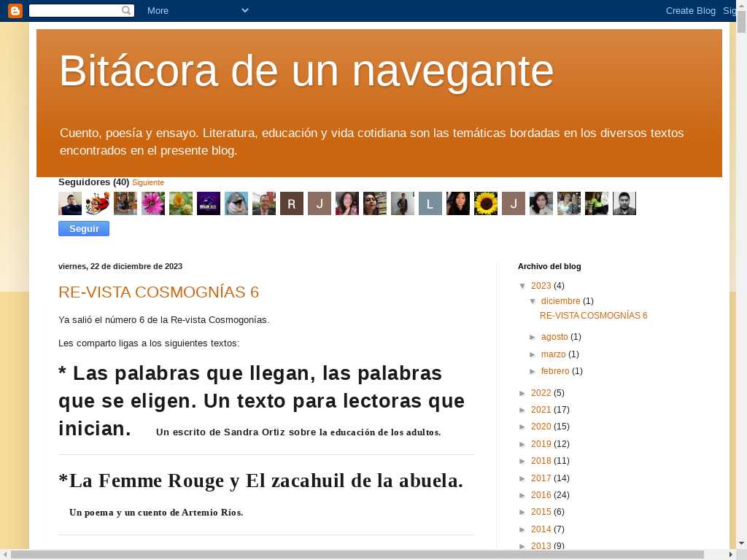
Task: Expand the febrero archive triangle
Action: coord(533,371)
